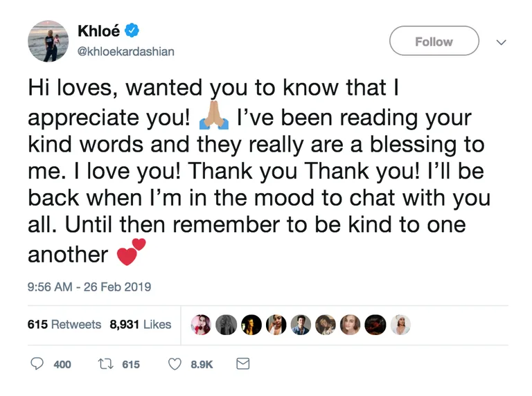Like the tweet with the heart icon
532x396 pixels.
point(175,364)
